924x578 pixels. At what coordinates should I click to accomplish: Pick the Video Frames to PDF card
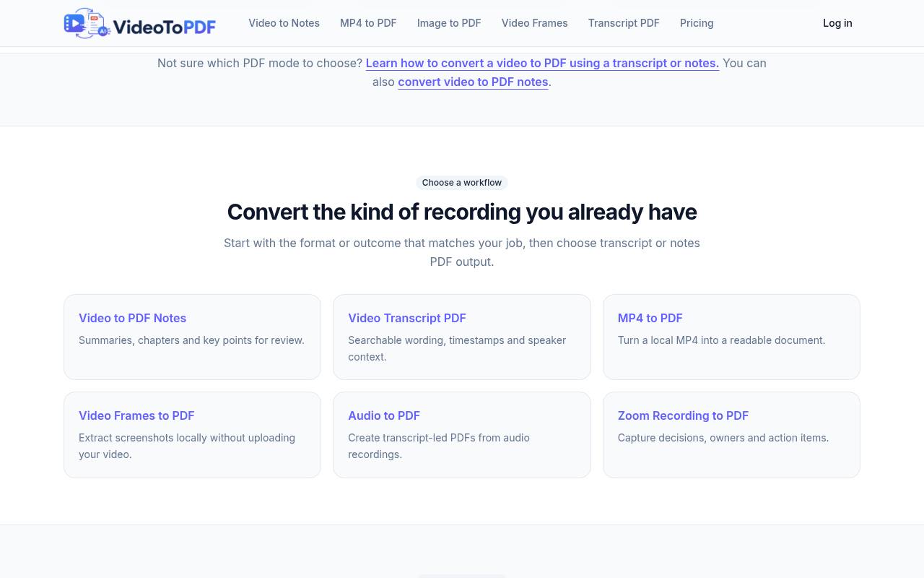pyautogui.click(x=192, y=435)
